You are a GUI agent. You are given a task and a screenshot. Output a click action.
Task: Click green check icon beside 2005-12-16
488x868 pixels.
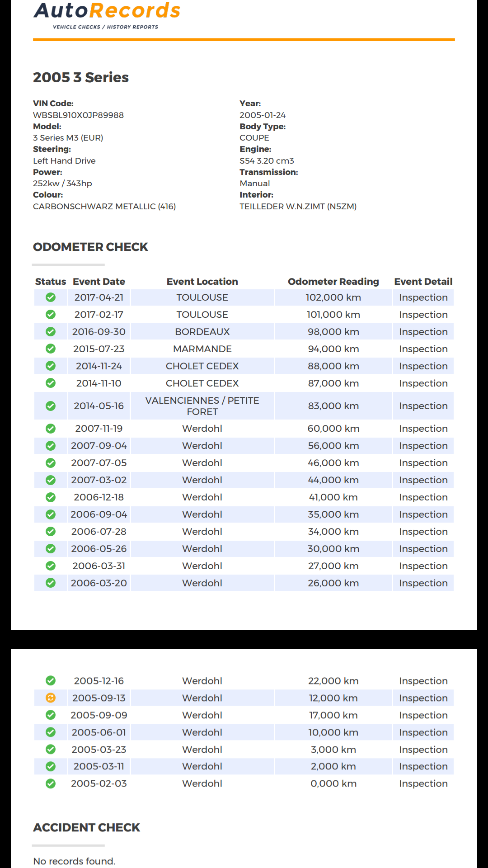(51, 681)
